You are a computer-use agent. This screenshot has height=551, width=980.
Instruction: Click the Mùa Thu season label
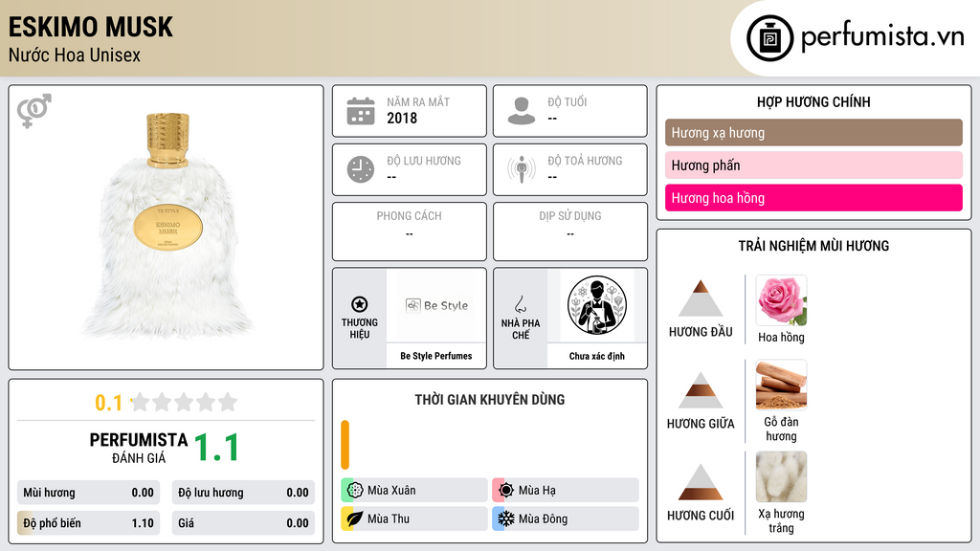389,518
